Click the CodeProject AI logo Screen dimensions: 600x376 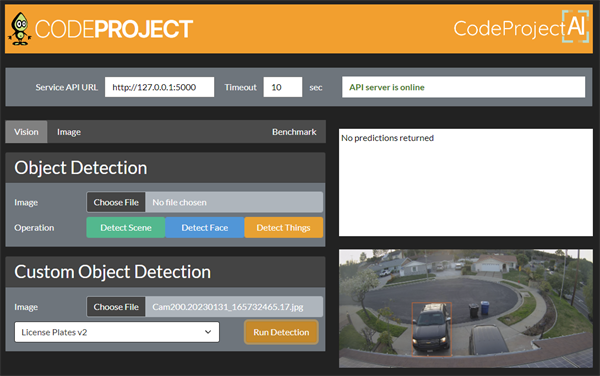point(521,27)
